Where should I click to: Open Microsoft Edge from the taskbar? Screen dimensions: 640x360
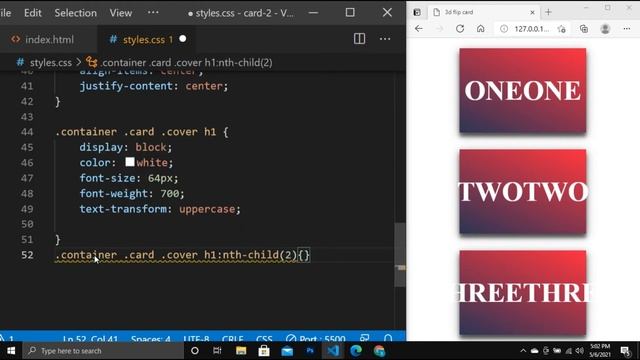click(x=356, y=351)
